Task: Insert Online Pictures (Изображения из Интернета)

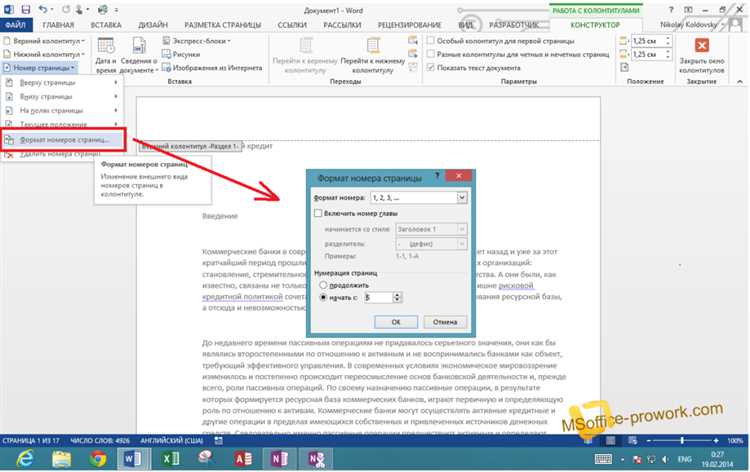Action: pos(212,68)
